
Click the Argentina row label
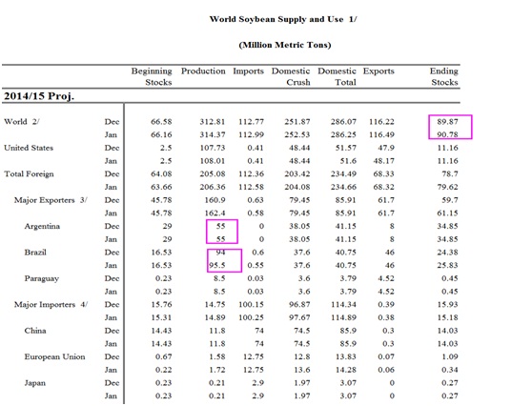(42, 226)
